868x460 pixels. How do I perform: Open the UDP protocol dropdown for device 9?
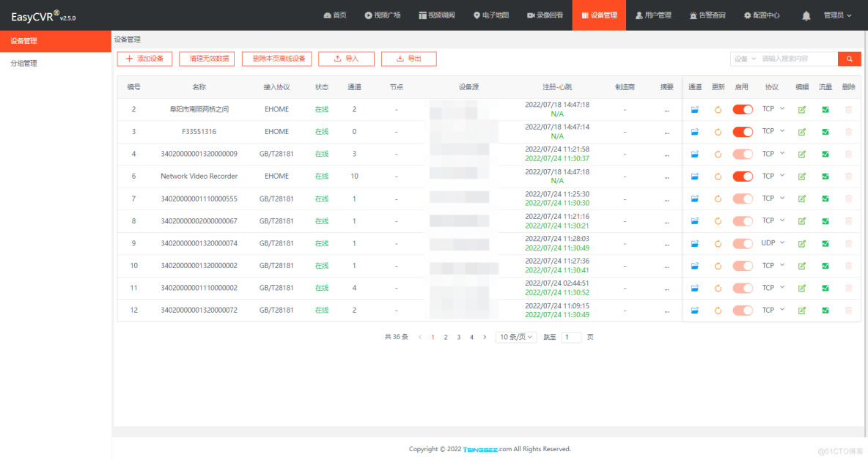(772, 242)
